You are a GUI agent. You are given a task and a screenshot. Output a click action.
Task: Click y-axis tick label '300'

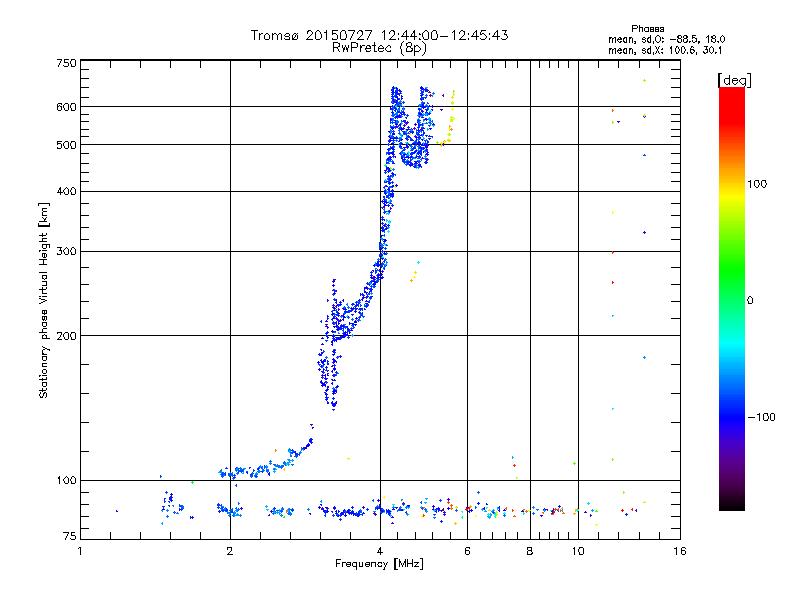67,252
